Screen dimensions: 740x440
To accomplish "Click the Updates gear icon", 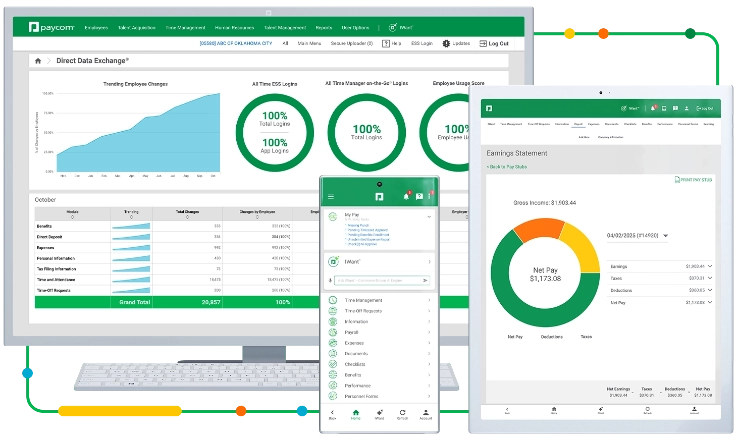I will (x=443, y=44).
